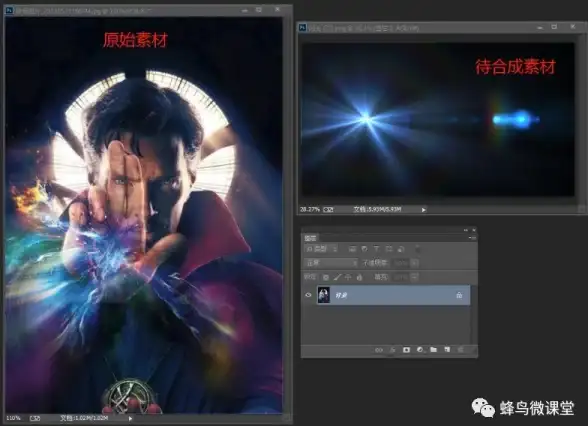Image resolution: width=588 pixels, height=426 pixels.
Task: Collapse the layers panel with double arrows
Action: point(466,230)
